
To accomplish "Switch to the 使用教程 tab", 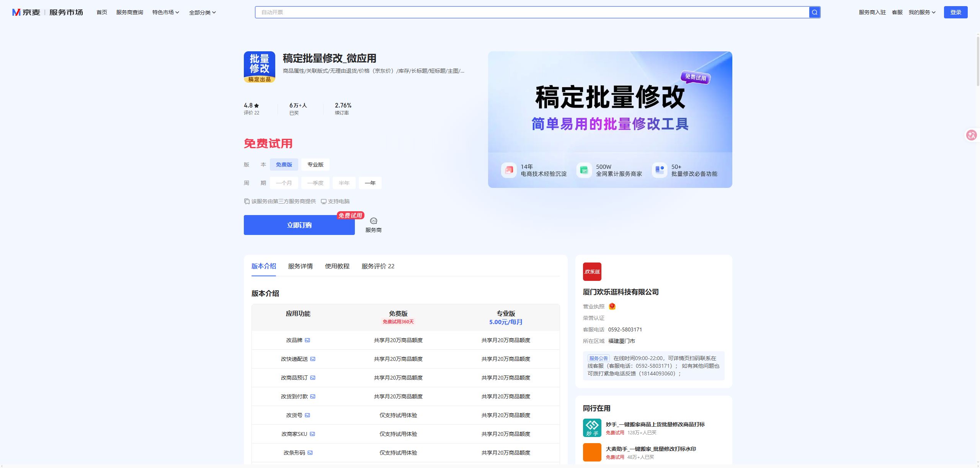I will click(x=337, y=266).
